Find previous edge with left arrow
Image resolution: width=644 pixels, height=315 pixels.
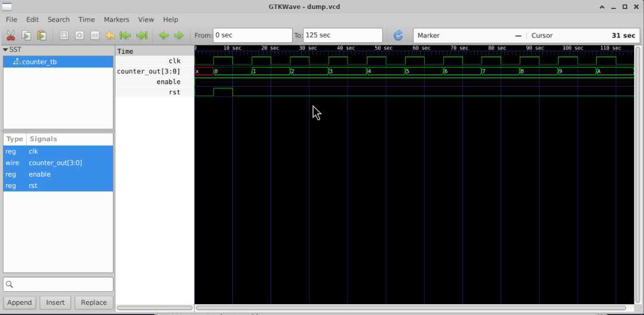pos(164,36)
